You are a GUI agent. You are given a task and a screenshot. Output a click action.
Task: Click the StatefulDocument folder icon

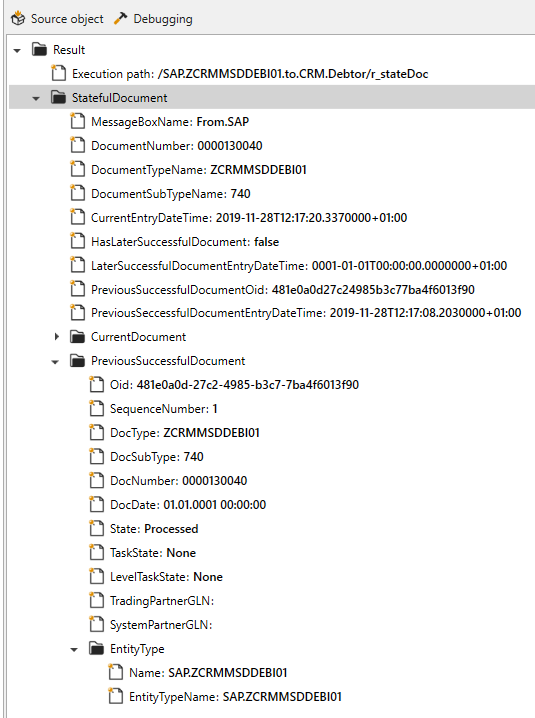click(58, 98)
